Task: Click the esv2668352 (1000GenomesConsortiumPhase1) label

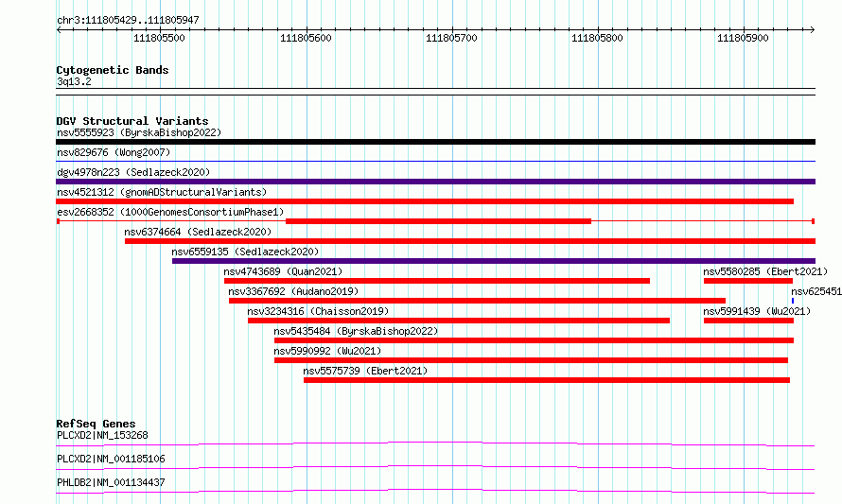Action: click(170, 212)
